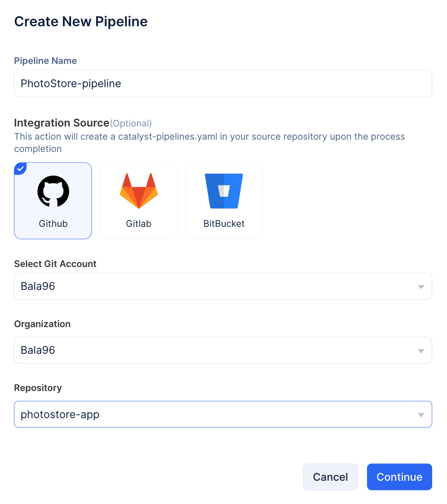447x504 pixels.
Task: Click the Repository field's down arrow
Action: 421,415
